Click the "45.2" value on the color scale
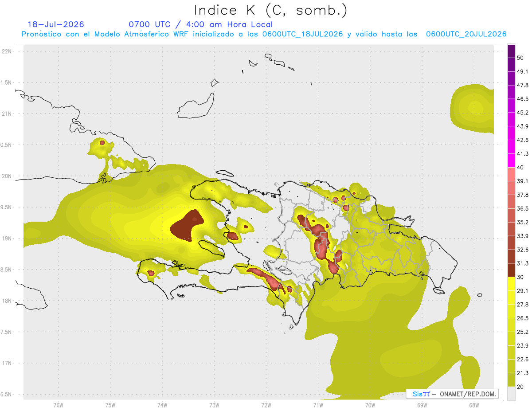 point(522,113)
